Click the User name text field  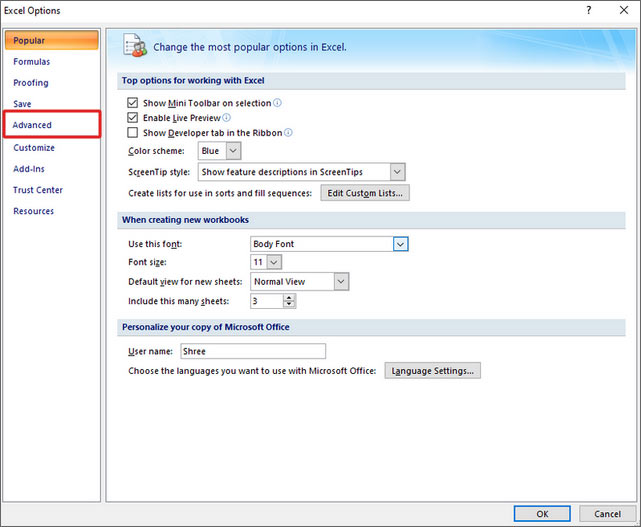coord(253,351)
